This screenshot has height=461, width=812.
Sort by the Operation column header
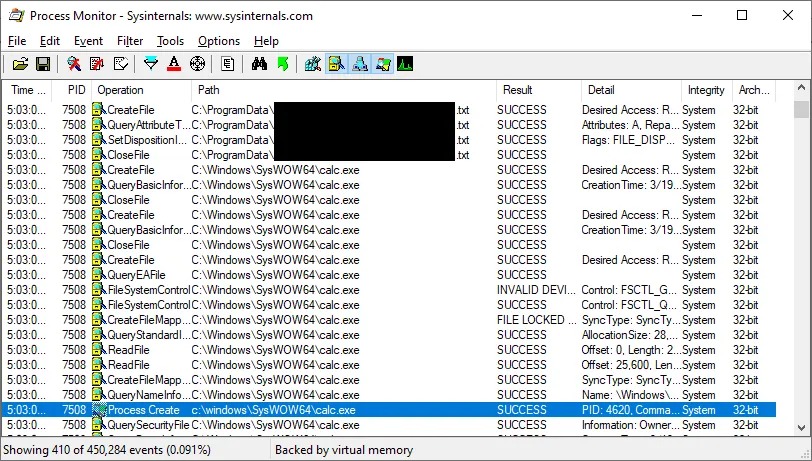pos(141,90)
